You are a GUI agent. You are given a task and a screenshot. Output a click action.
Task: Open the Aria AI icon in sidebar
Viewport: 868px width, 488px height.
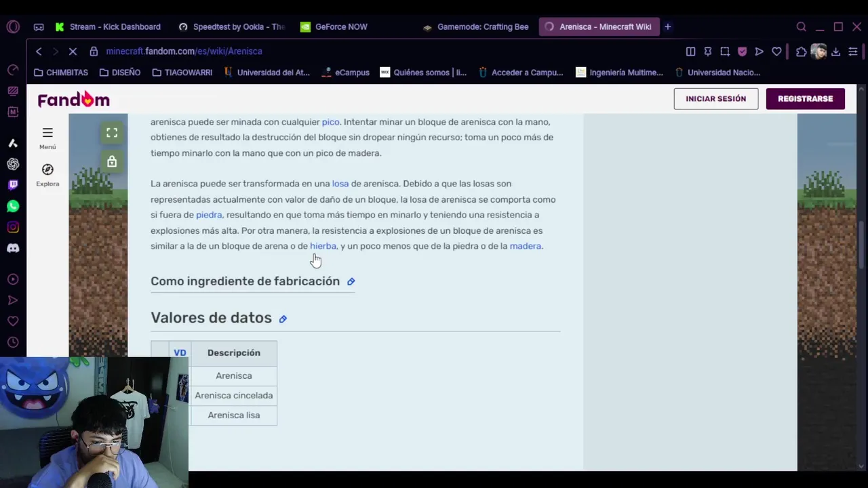pyautogui.click(x=13, y=143)
